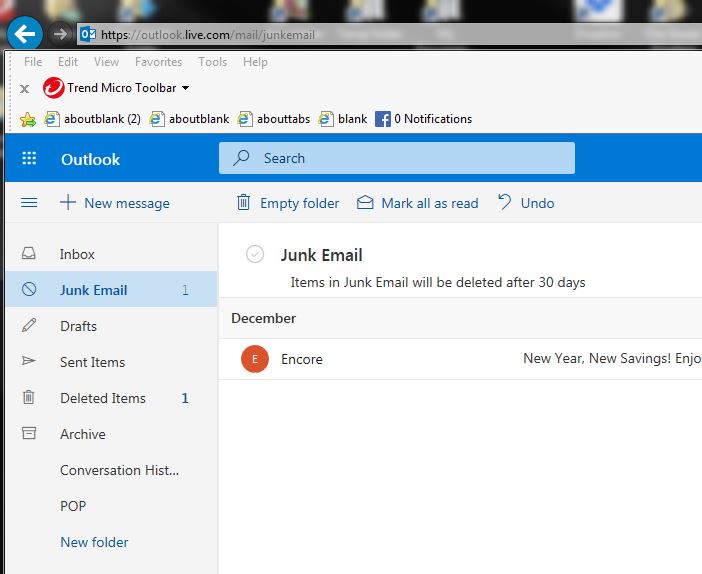702x574 pixels.
Task: Open the Archive folder
Action: [111, 434]
